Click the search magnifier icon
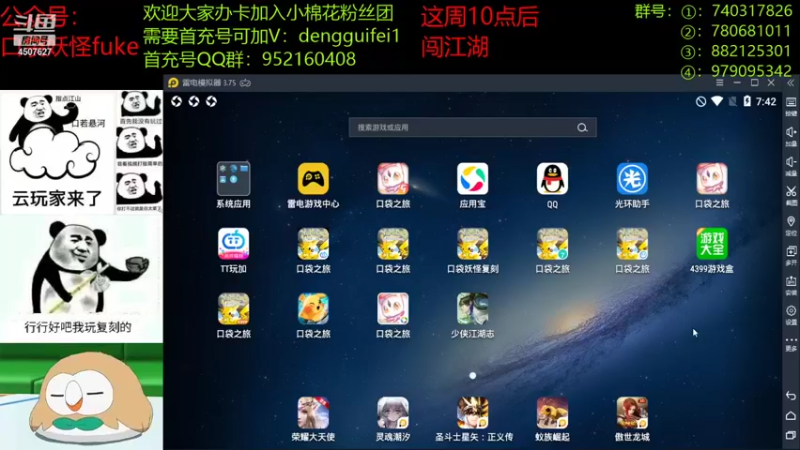This screenshot has height=450, width=800. [x=582, y=128]
